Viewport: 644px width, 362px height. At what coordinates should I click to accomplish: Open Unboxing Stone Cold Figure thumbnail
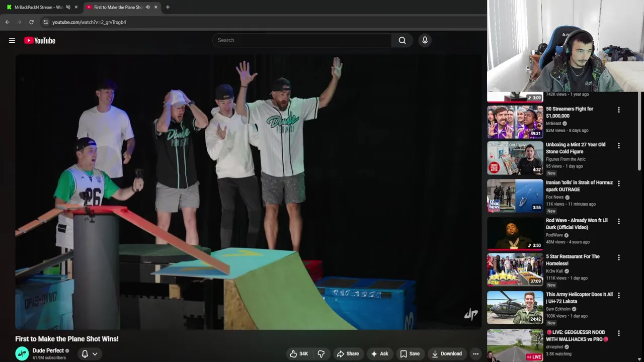point(515,158)
